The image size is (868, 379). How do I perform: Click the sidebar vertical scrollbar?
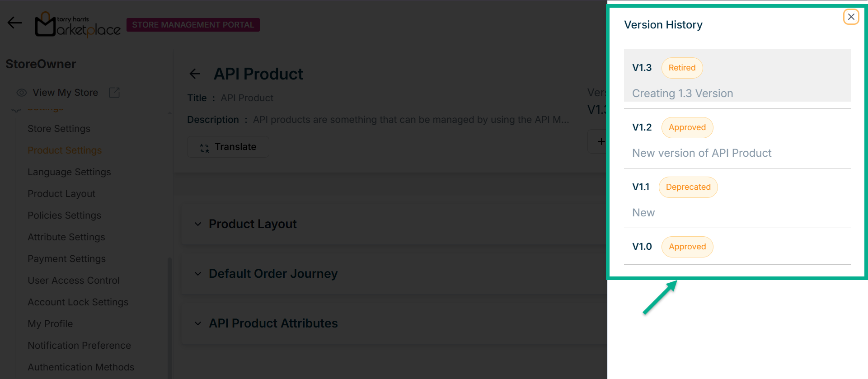click(x=169, y=316)
